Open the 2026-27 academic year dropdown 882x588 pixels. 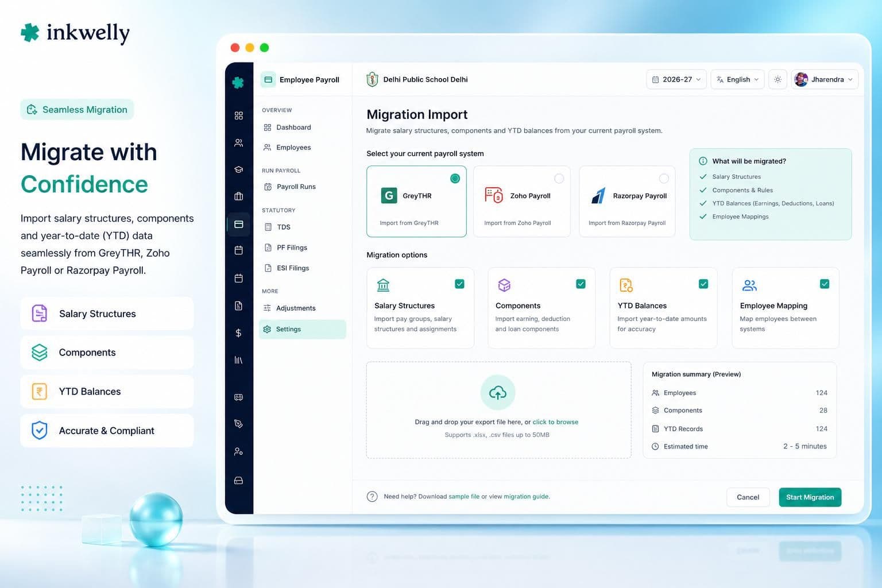676,79
